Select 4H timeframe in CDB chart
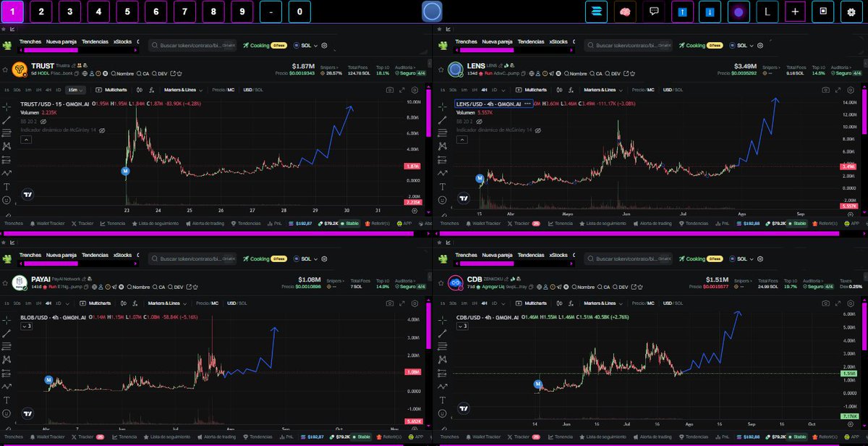Image resolution: width=868 pixels, height=446 pixels. [483, 303]
